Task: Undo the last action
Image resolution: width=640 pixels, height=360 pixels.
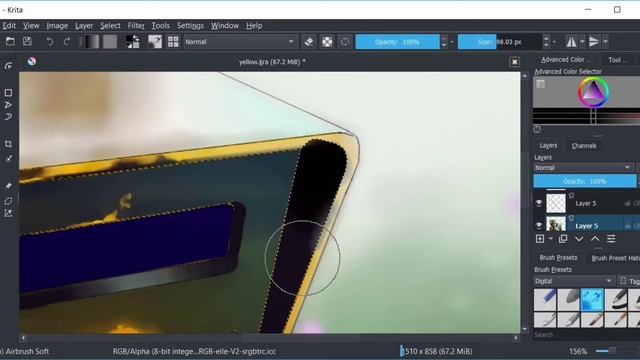Action: pos(49,42)
